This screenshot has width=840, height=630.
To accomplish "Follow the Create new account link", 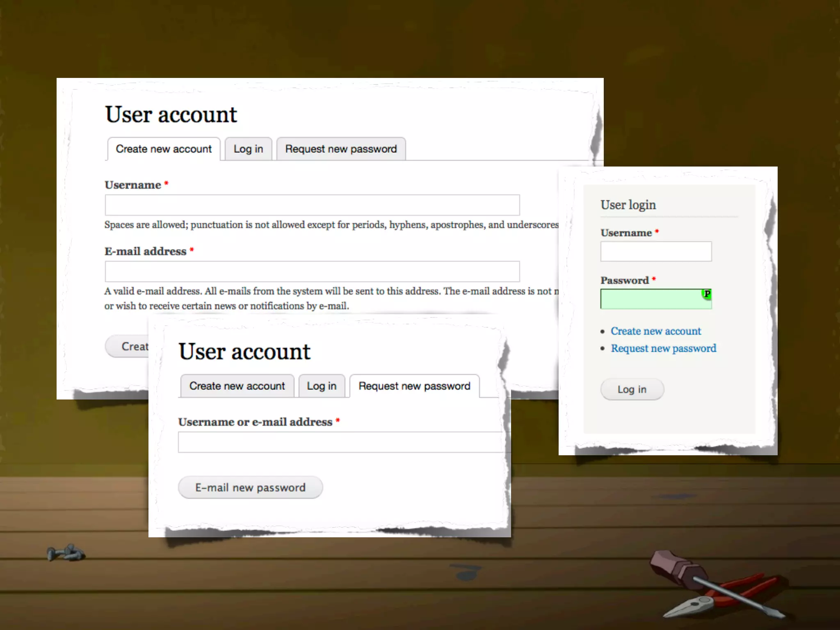I will [x=655, y=331].
